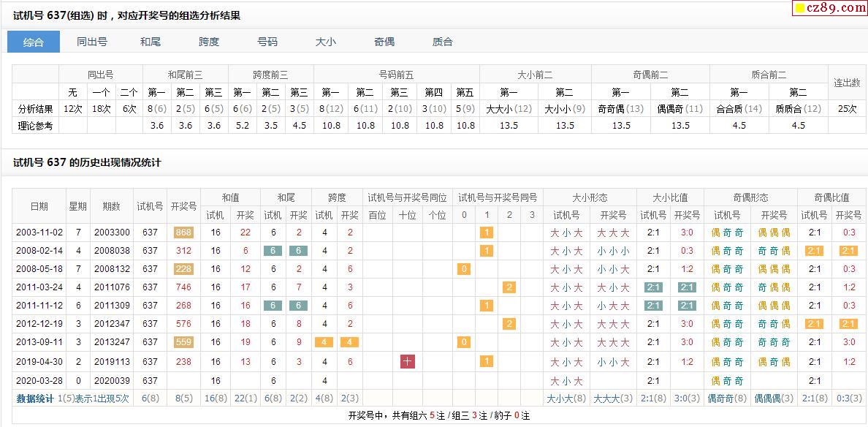
Task: Click the date 2003-11-02 cell
Action: pyautogui.click(x=38, y=233)
